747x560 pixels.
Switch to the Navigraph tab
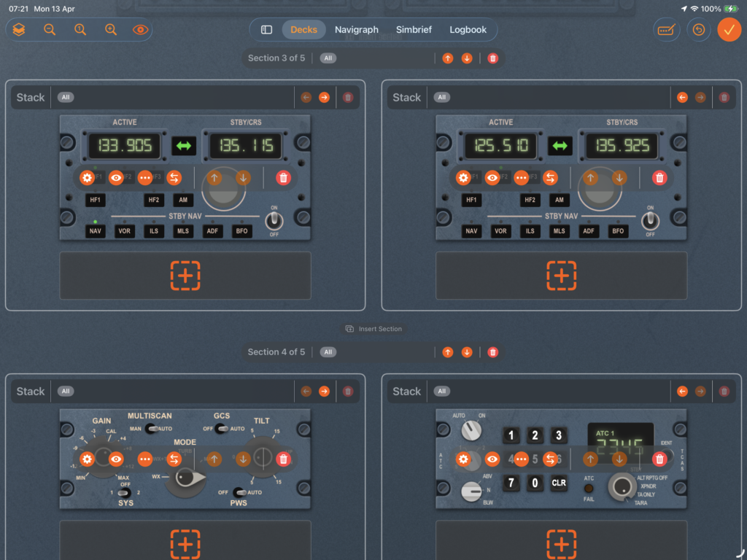[x=357, y=30]
